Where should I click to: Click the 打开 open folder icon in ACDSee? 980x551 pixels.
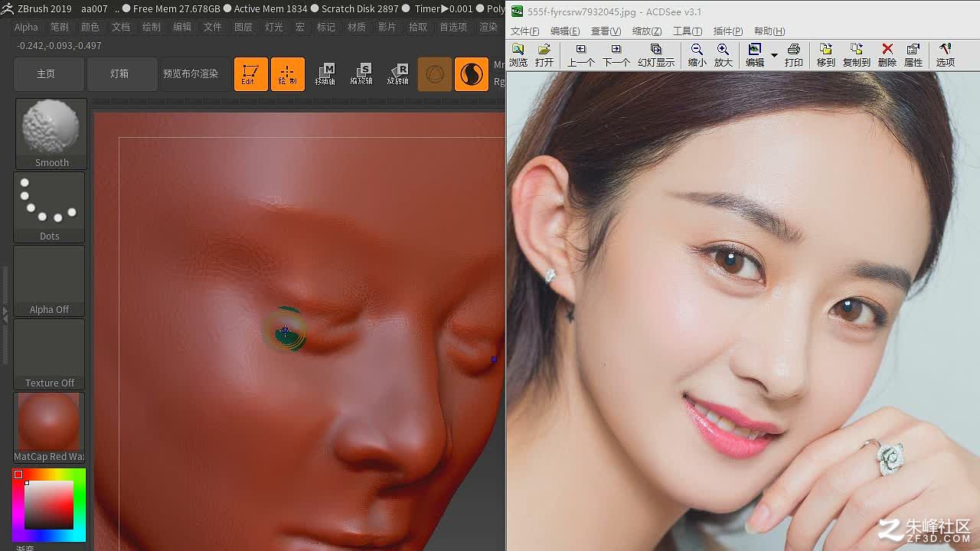(x=544, y=56)
